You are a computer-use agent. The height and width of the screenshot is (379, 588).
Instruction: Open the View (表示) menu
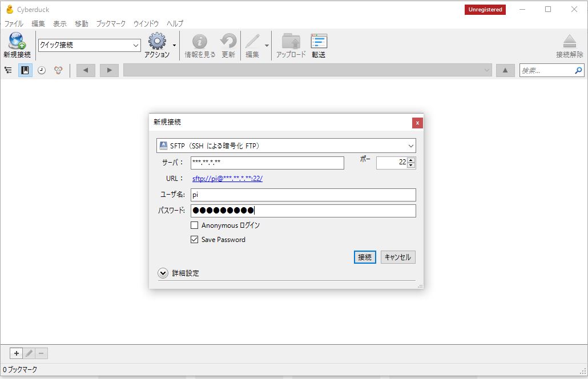coord(60,23)
